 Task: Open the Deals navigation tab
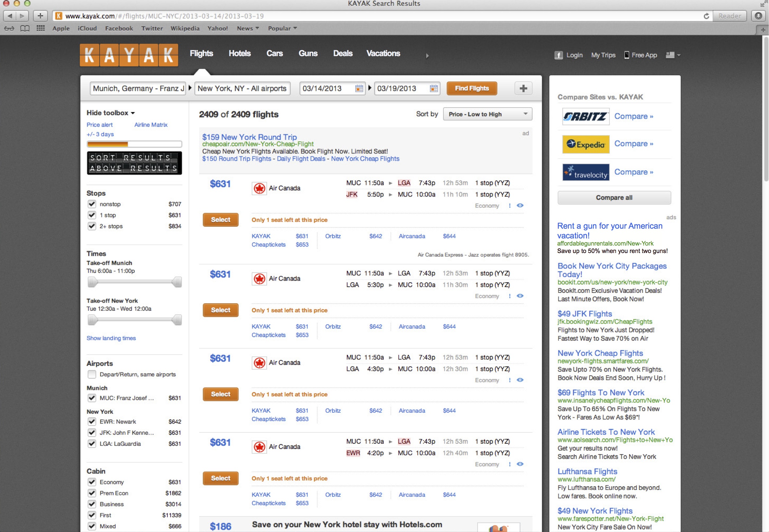[x=343, y=53]
